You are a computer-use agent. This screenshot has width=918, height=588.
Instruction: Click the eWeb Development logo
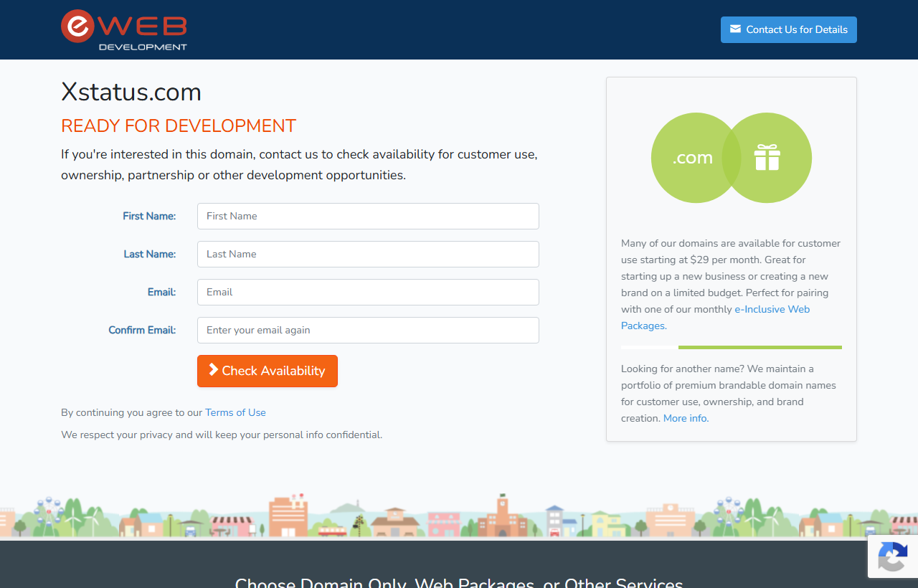[x=124, y=30]
